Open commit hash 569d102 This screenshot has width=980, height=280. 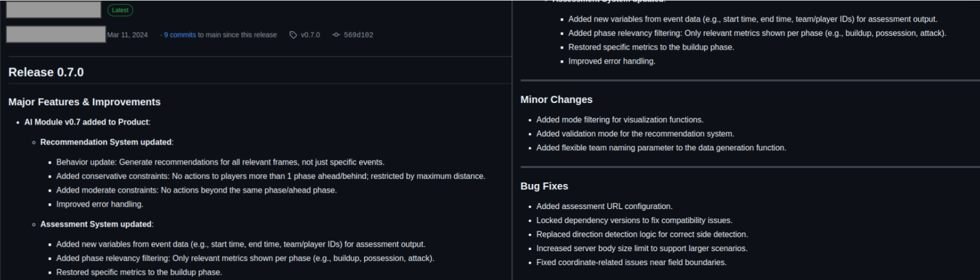coord(358,35)
